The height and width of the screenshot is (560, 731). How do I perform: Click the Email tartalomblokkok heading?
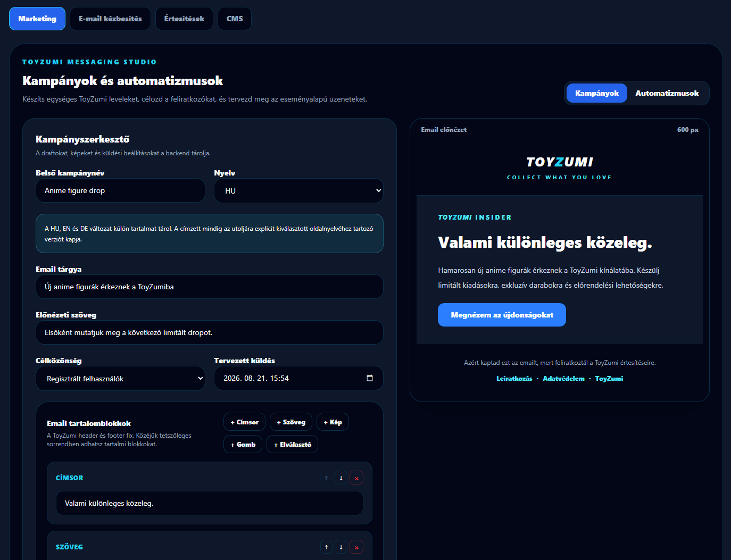coord(89,423)
